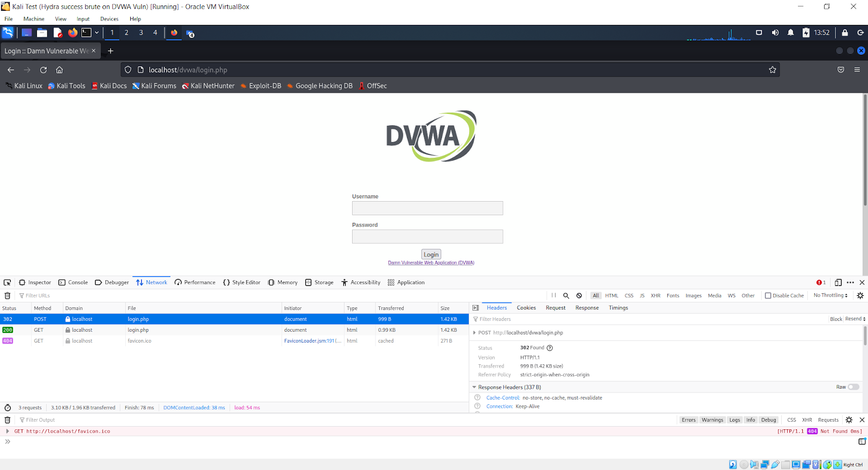Open status code 302 help icon
Screen dimensions: 868x470
pyautogui.click(x=550, y=348)
